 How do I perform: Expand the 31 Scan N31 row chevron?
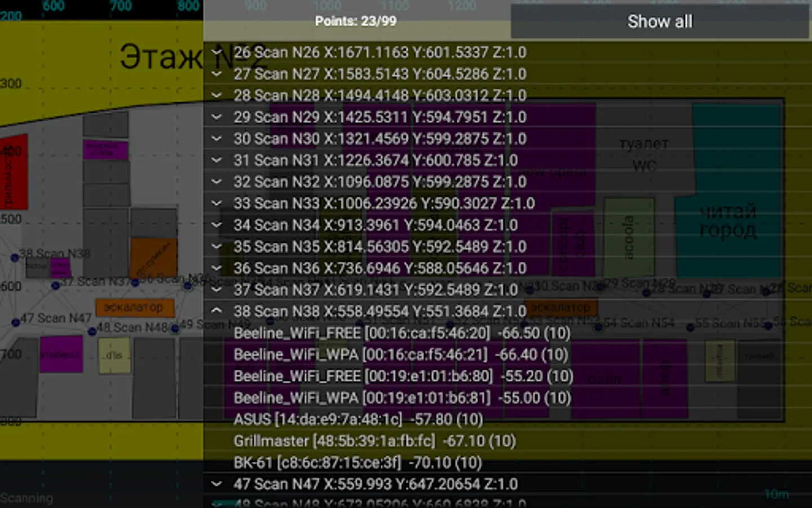point(217,160)
